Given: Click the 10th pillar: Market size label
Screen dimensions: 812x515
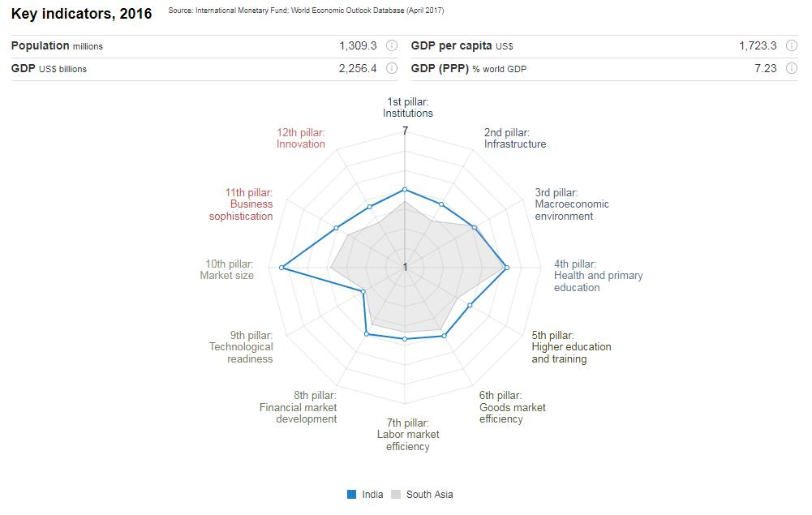Looking at the screenshot, I should click(x=227, y=270).
